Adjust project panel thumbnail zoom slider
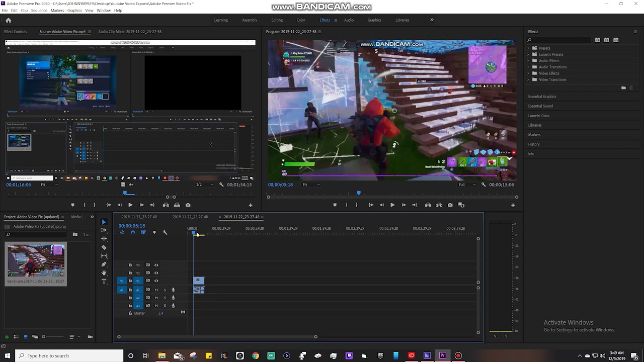Viewport: 644px width, 362px height. coord(43,337)
